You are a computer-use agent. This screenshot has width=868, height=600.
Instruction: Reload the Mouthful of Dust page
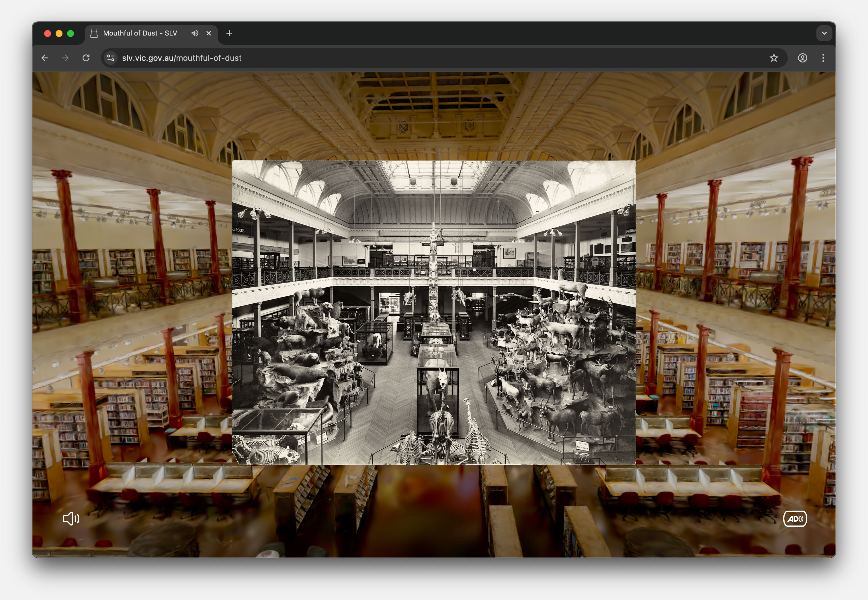(x=86, y=58)
